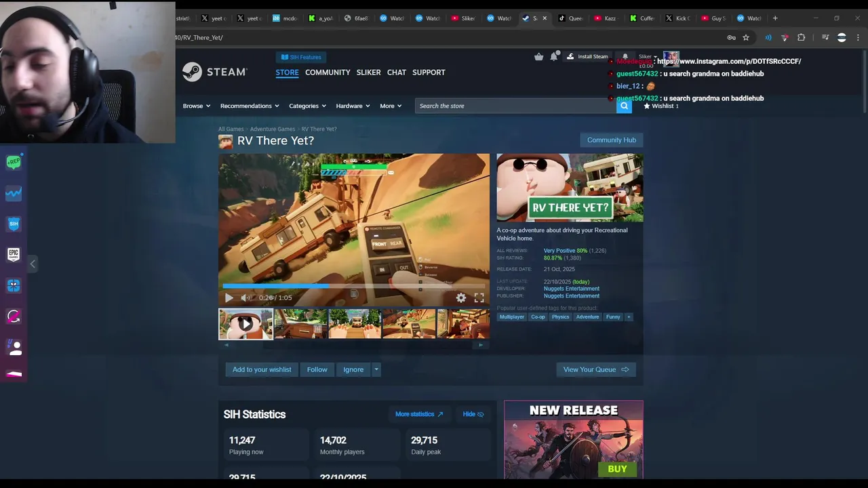Click the SIH shield icon in the sidebar

(x=14, y=224)
